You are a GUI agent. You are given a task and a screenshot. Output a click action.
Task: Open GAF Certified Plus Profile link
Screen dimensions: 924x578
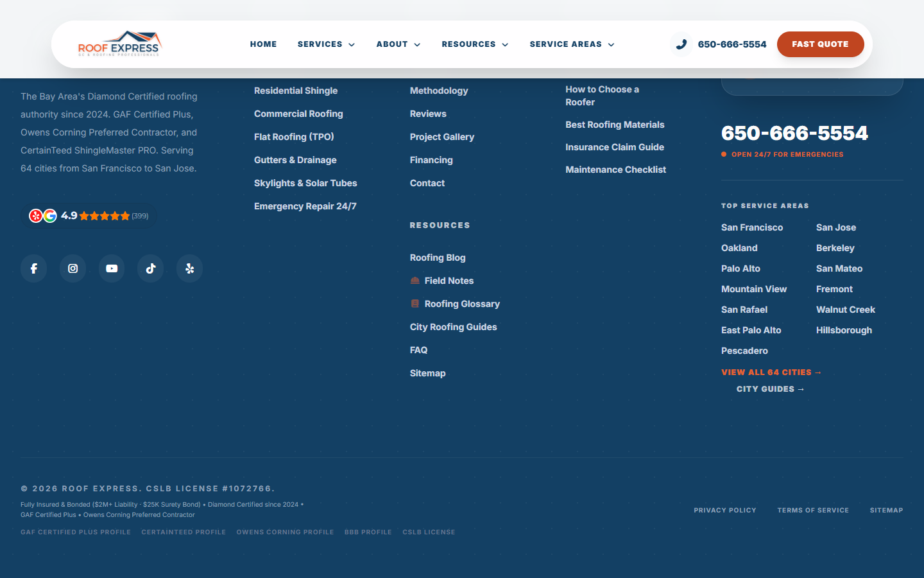(76, 532)
